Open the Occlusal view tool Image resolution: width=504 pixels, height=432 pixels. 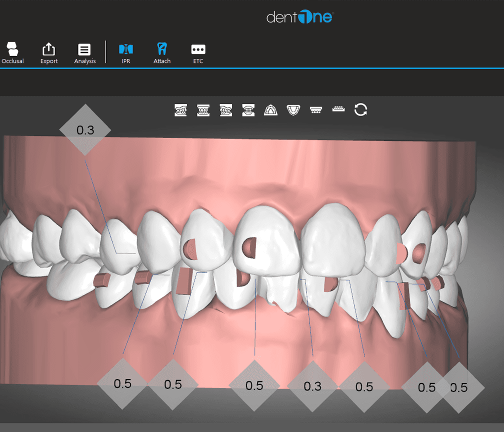pos(12,52)
